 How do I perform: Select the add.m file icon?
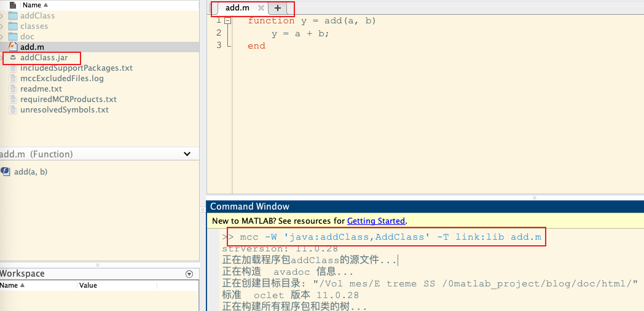[13, 47]
